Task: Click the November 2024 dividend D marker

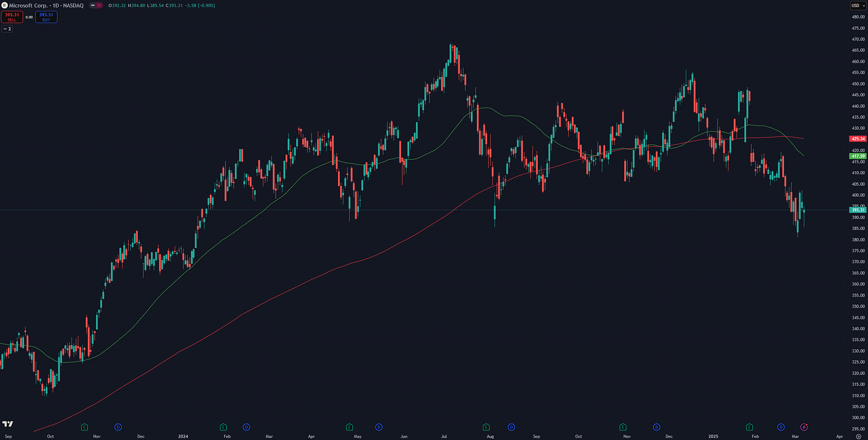Action: click(656, 427)
